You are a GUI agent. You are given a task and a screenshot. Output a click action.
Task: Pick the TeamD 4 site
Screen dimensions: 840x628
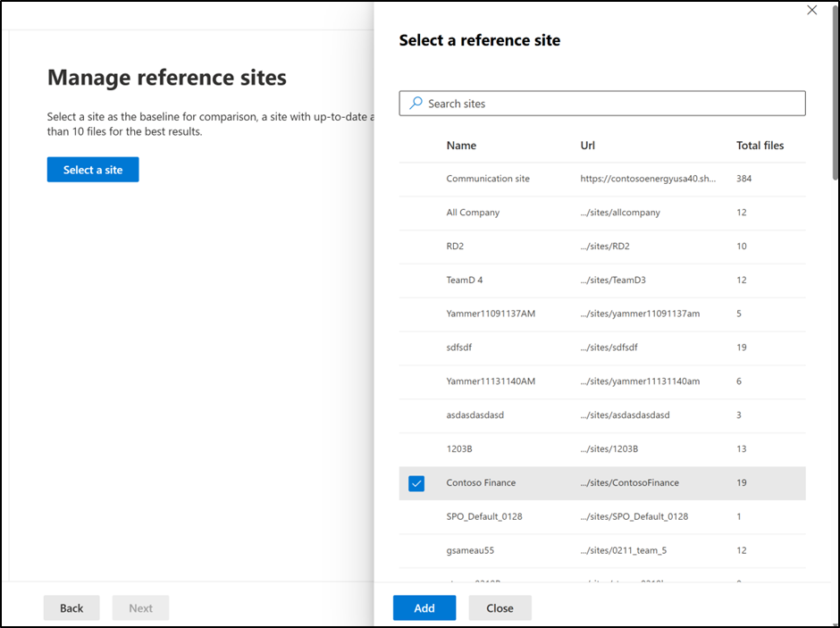click(x=465, y=281)
